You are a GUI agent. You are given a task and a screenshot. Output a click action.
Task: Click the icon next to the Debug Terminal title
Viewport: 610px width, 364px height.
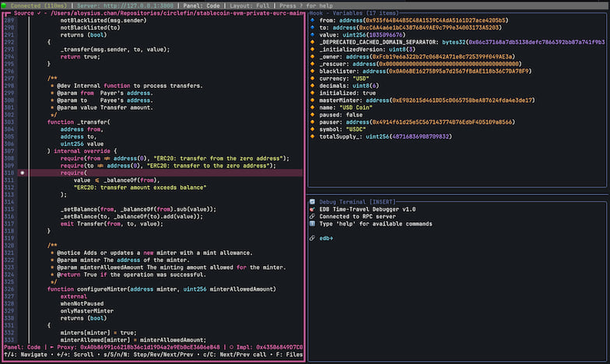tap(313, 201)
